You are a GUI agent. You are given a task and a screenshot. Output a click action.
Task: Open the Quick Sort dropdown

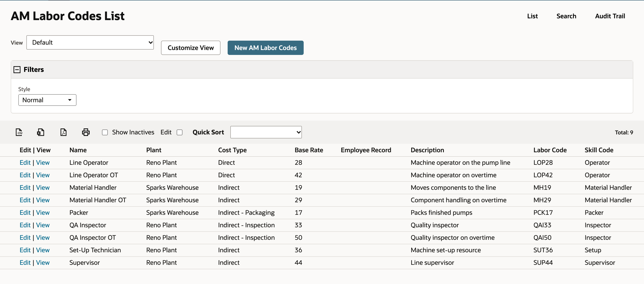point(266,132)
